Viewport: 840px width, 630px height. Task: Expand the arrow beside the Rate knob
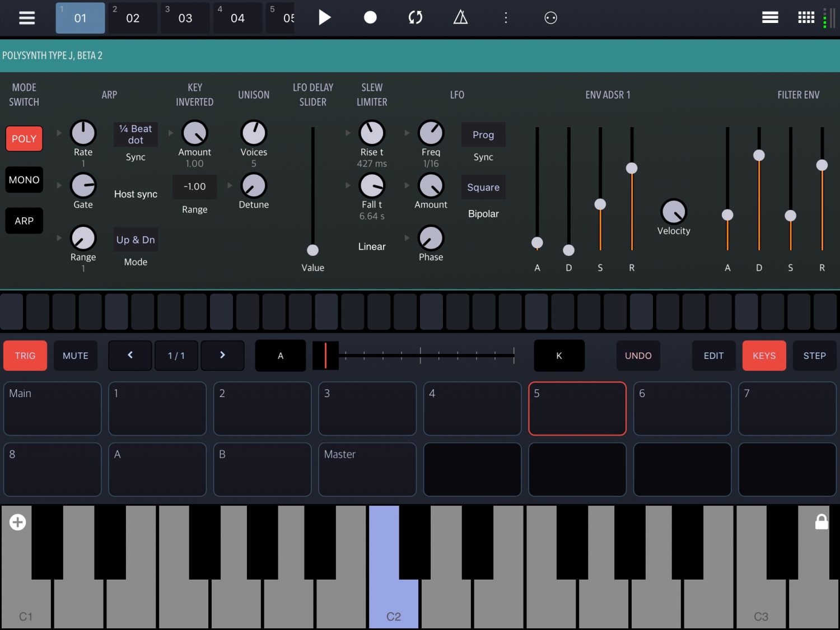[x=59, y=133]
